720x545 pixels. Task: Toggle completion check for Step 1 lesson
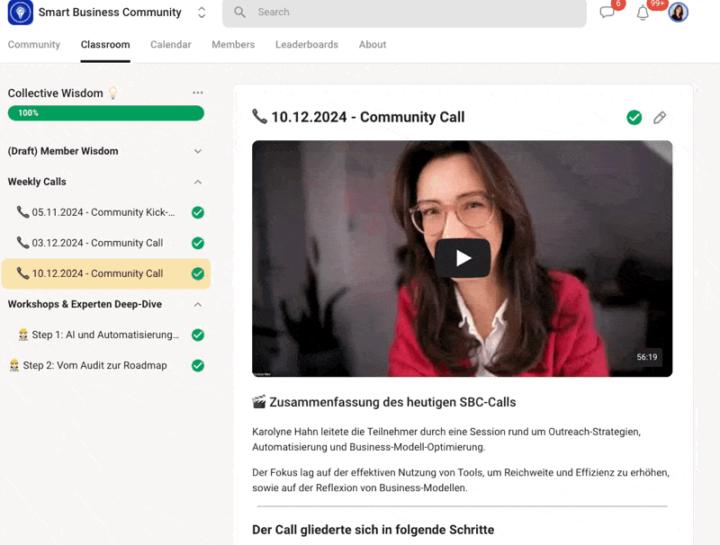point(198,335)
